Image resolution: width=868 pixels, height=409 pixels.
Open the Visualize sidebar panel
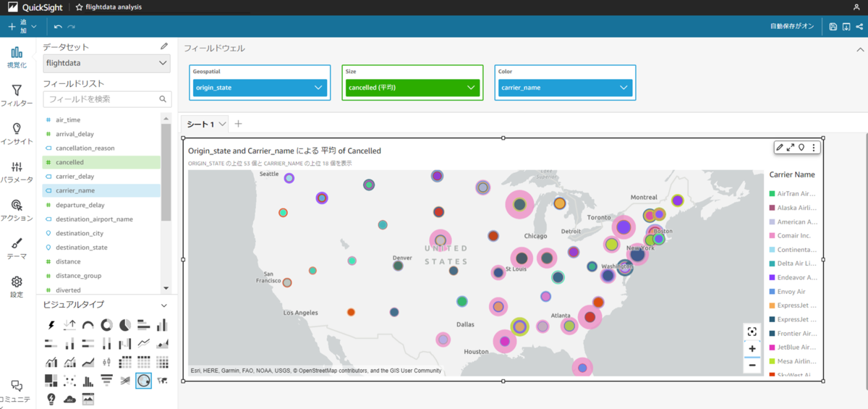click(16, 56)
